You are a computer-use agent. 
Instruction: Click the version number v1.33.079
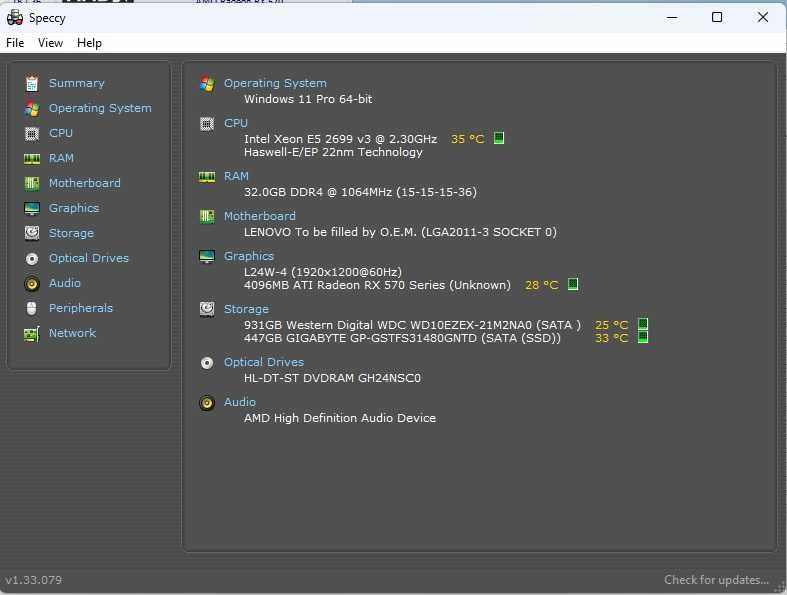click(x=34, y=580)
